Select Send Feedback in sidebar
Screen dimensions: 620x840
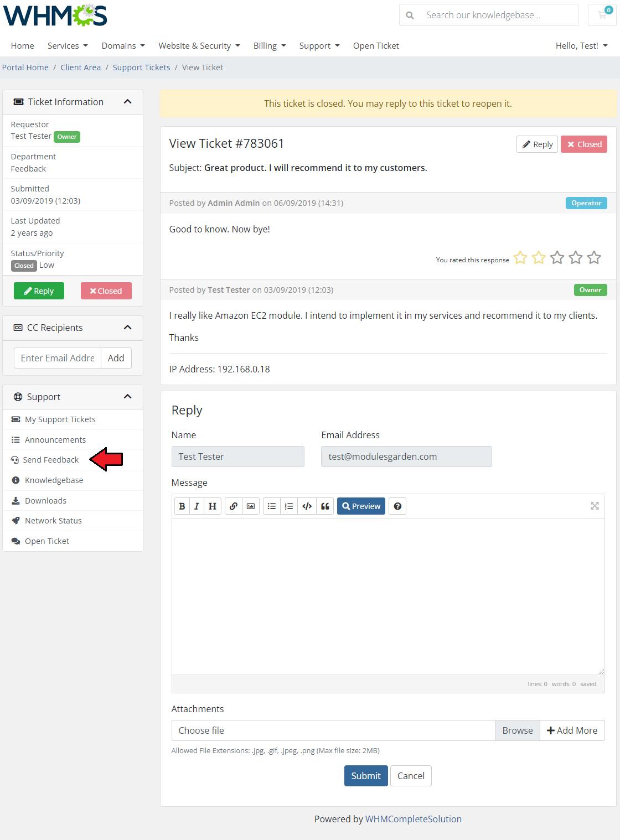tap(73, 460)
